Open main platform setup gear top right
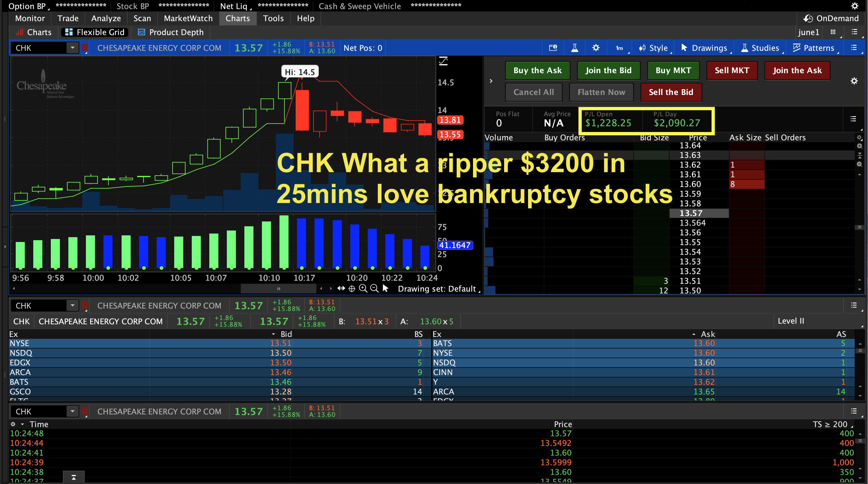This screenshot has height=484, width=868. (x=854, y=6)
